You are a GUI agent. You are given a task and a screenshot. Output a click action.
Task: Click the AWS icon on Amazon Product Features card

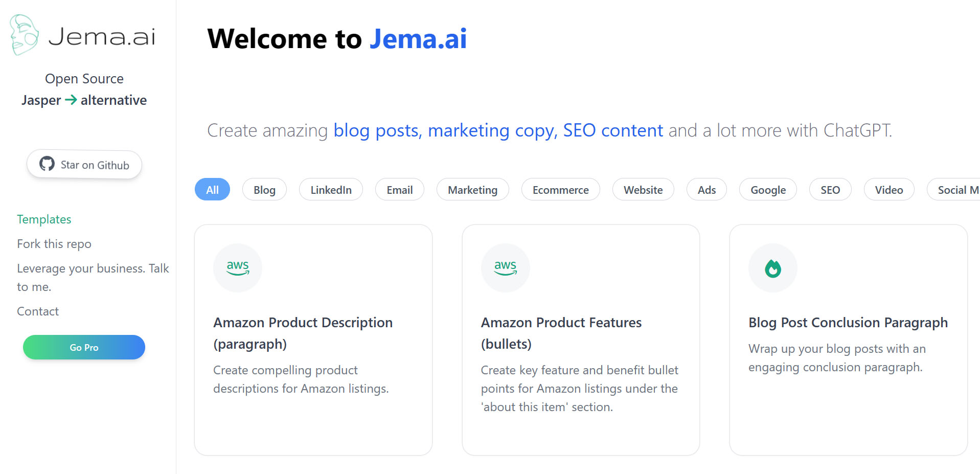[x=505, y=267]
